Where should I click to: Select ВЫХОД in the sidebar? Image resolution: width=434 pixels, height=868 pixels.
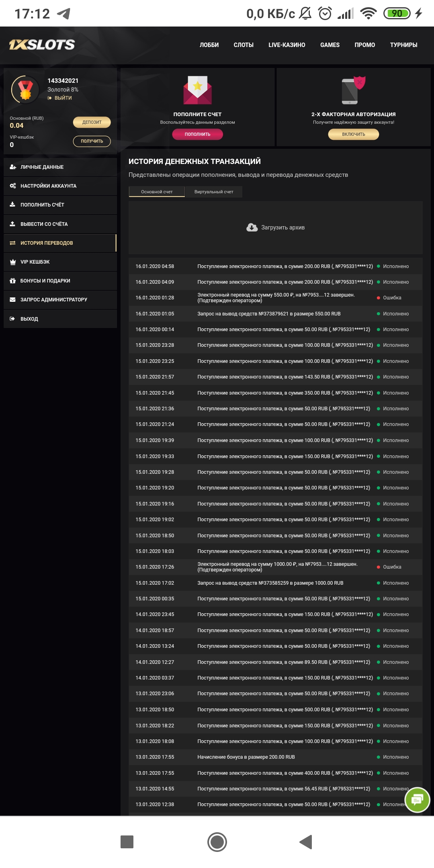pyautogui.click(x=60, y=319)
